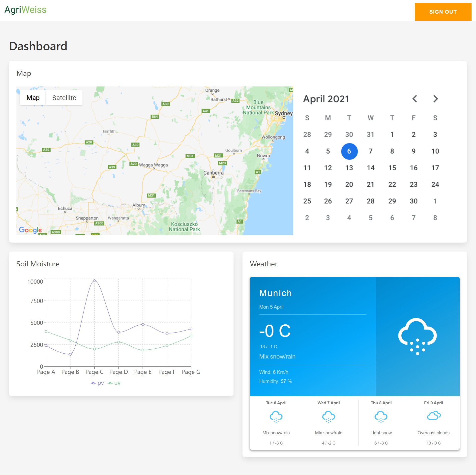This screenshot has width=476, height=475.
Task: Go to previous month in calendar
Action: point(415,99)
